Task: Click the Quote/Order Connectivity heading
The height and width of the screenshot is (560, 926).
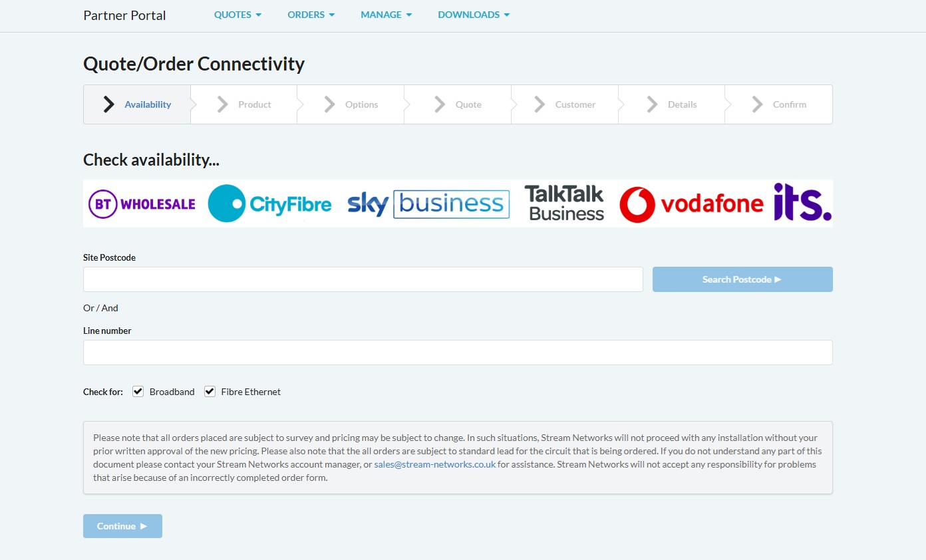Action: (194, 64)
